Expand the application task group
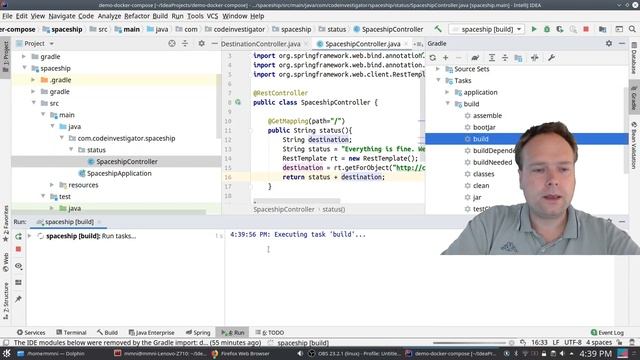640x360 pixels. tap(447, 92)
